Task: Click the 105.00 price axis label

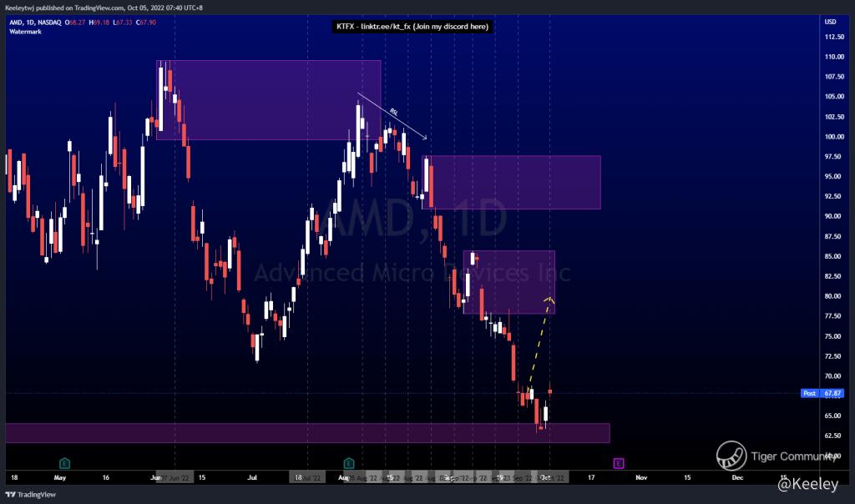Action: coord(834,97)
